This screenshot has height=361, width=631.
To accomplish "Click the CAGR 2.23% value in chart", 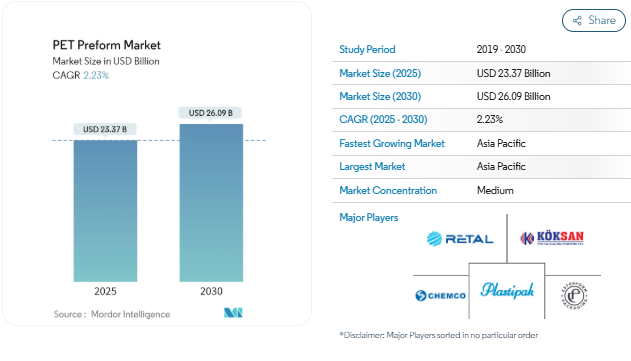I will point(96,75).
